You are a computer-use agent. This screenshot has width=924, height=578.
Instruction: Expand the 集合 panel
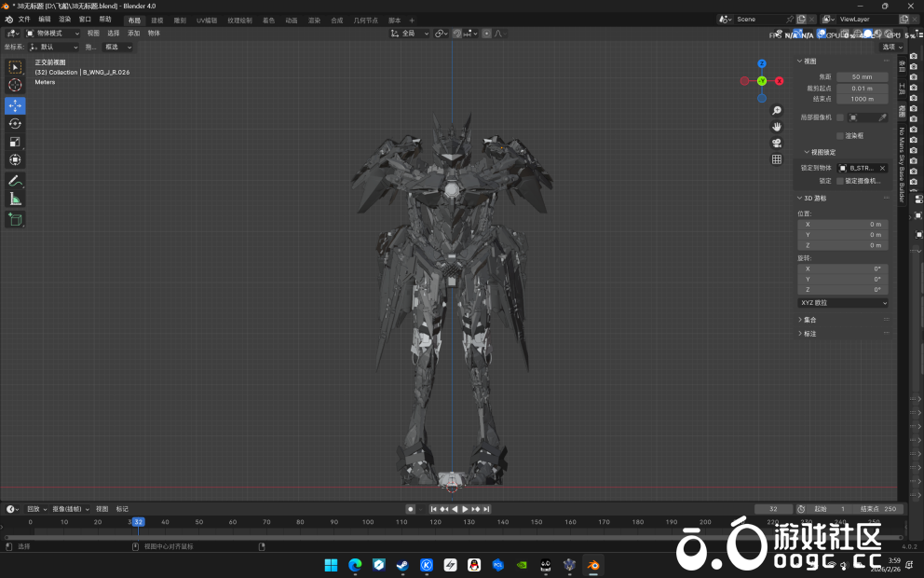(808, 320)
